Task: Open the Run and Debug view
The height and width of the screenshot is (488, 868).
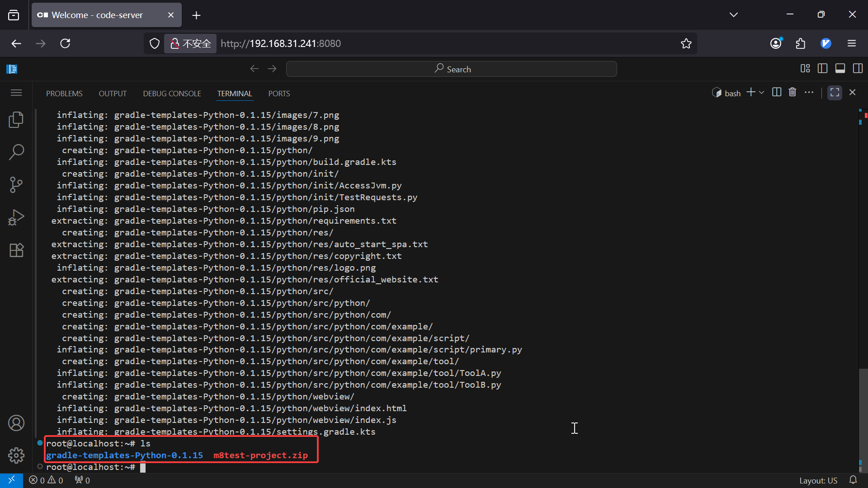Action: click(16, 217)
